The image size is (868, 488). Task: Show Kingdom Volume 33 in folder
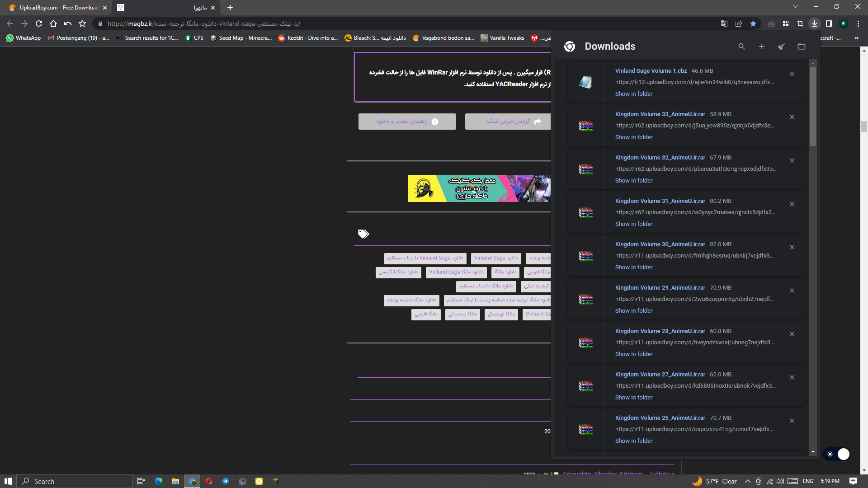tap(633, 137)
